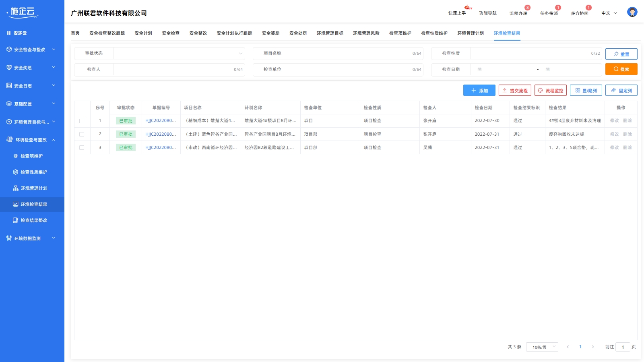
Task: Expand the 安全日志 menu
Action: click(54, 86)
